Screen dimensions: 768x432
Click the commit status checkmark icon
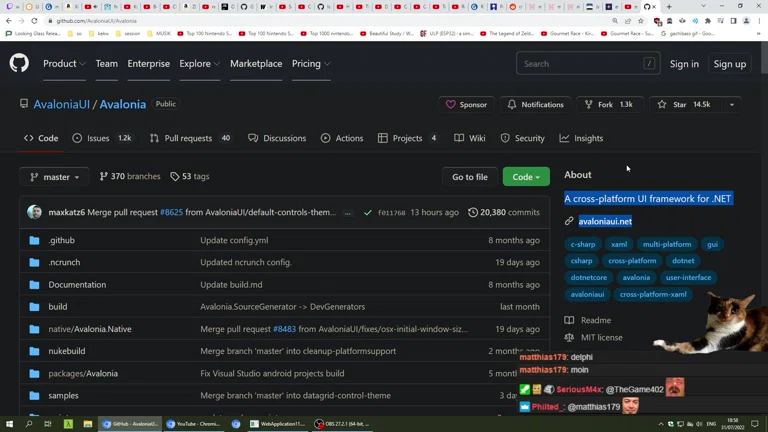coord(367,212)
